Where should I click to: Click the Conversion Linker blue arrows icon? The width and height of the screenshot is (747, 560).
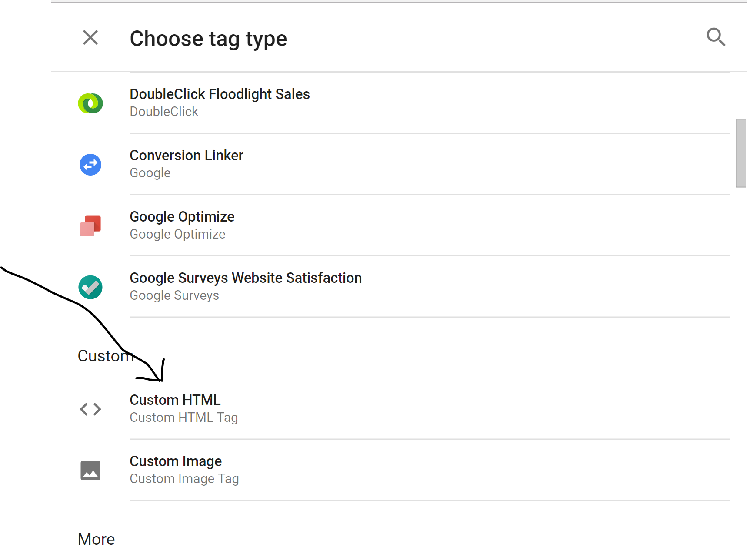[90, 165]
